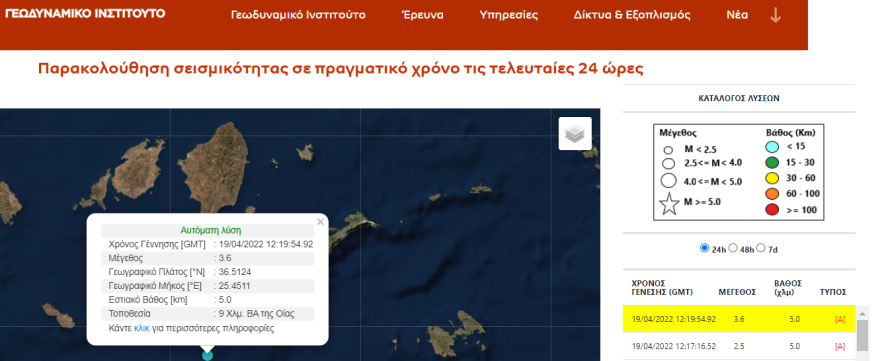This screenshot has width=880, height=361.
Task: Click the 36.5124 latitude value
Action: click(x=235, y=272)
